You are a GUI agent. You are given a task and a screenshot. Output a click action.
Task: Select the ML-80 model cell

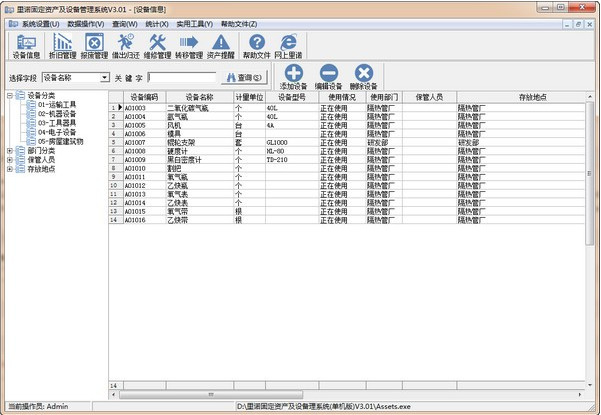pos(292,151)
